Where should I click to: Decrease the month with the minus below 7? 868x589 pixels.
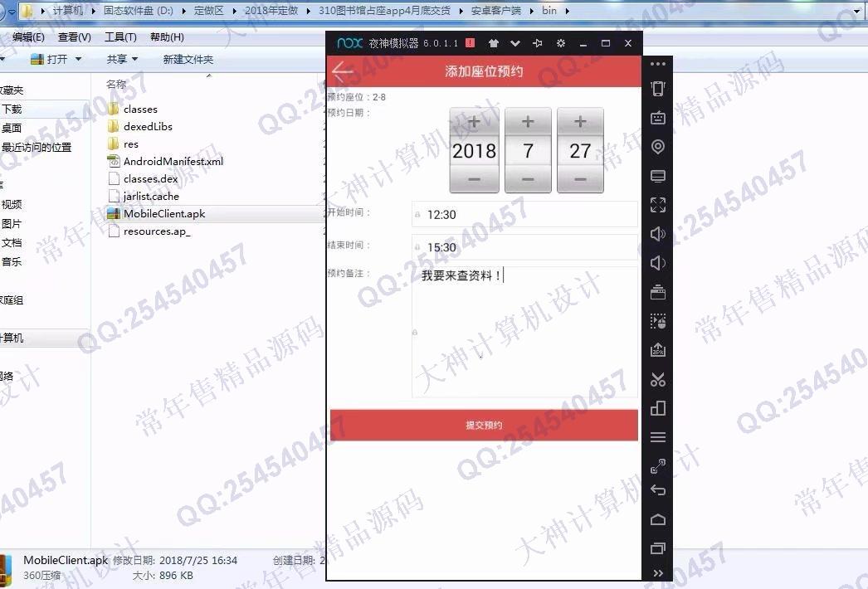[x=528, y=179]
